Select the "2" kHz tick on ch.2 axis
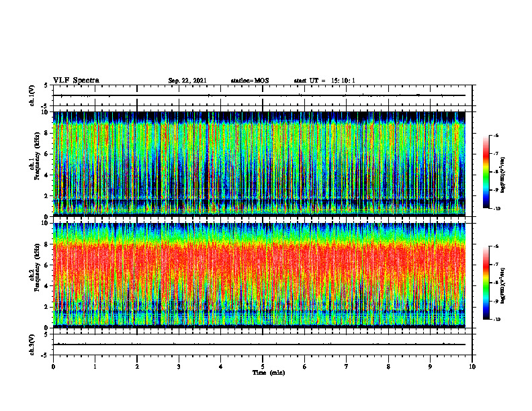Viewport: 532px width, 411px height. 47,307
